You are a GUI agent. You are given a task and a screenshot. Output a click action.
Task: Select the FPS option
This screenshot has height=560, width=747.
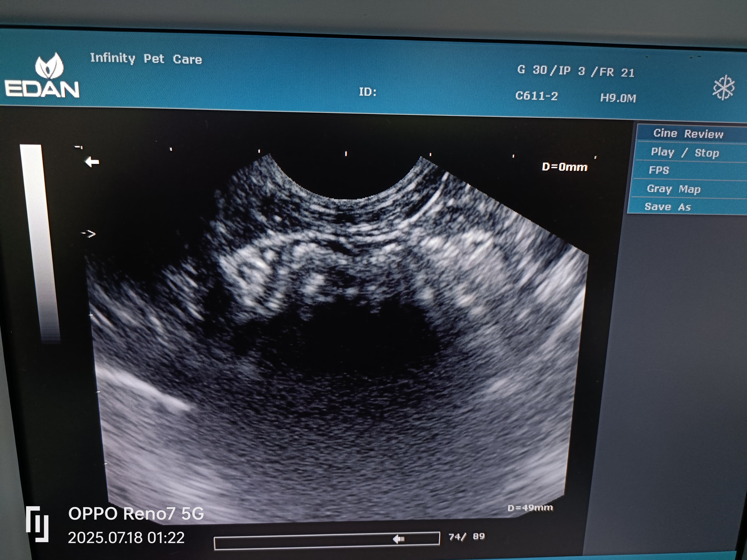658,170
